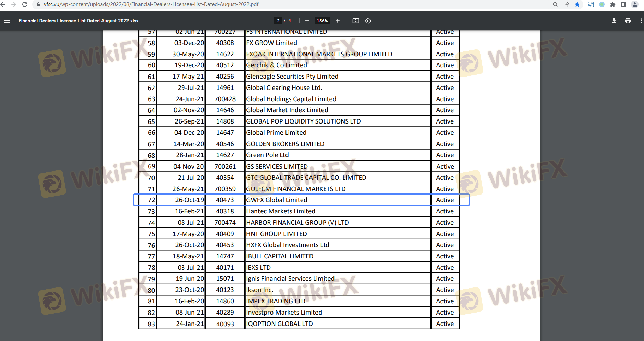Click the Hantec Markets Limited entry
The height and width of the screenshot is (341, 644).
[x=281, y=211]
